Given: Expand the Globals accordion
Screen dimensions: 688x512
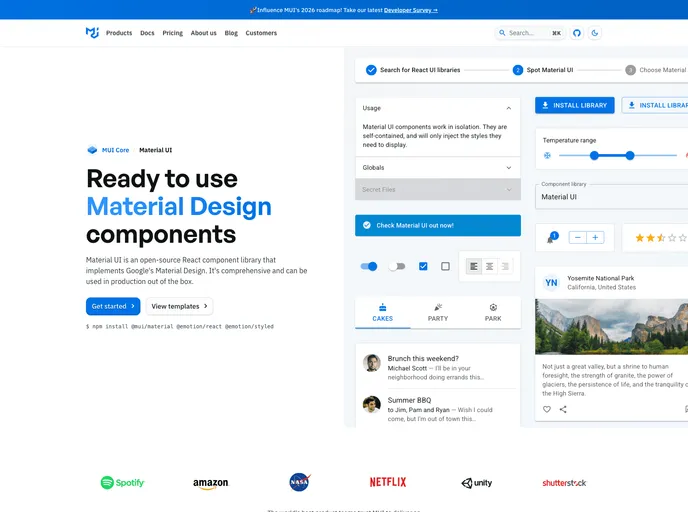Looking at the screenshot, I should tap(438, 168).
